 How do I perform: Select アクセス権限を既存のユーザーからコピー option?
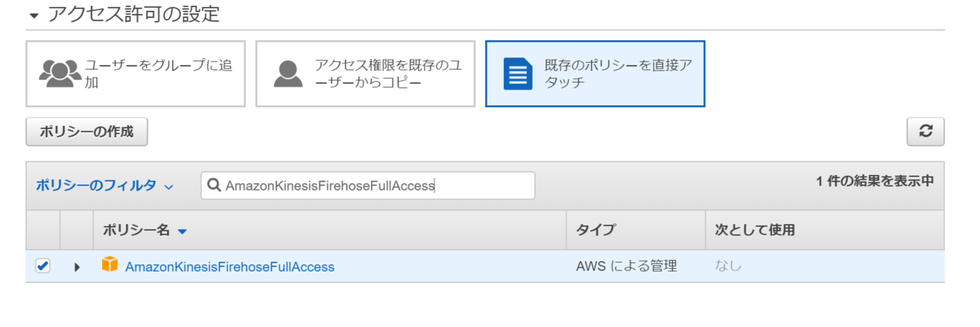coord(365,74)
